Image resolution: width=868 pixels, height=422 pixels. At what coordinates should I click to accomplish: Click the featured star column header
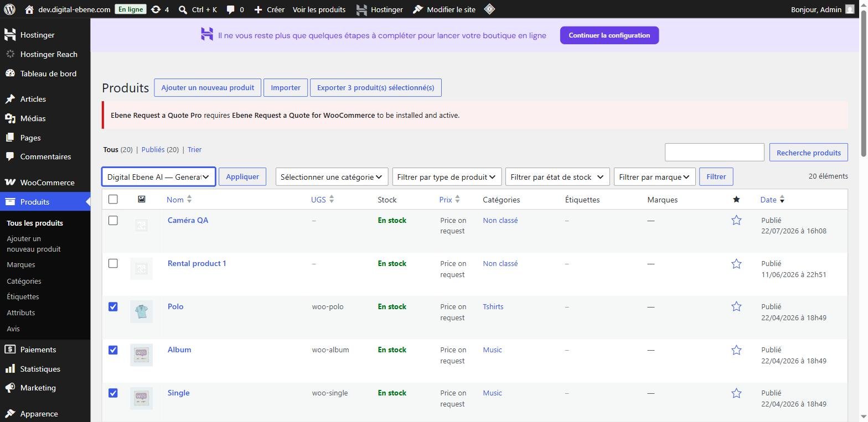tap(736, 200)
